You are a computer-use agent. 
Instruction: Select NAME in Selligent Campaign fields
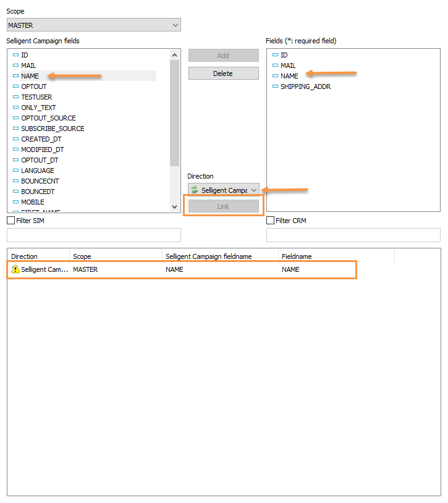pyautogui.click(x=30, y=76)
